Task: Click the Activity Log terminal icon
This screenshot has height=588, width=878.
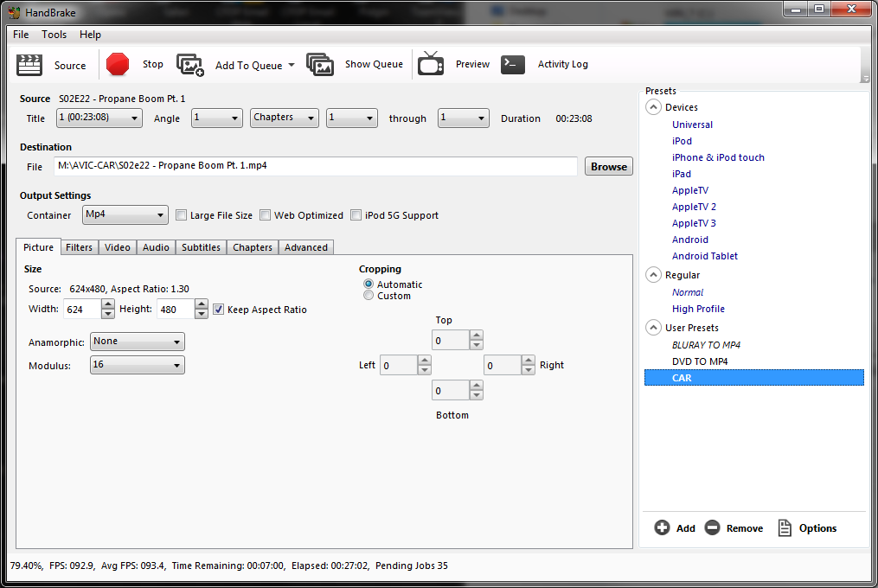Action: [513, 64]
